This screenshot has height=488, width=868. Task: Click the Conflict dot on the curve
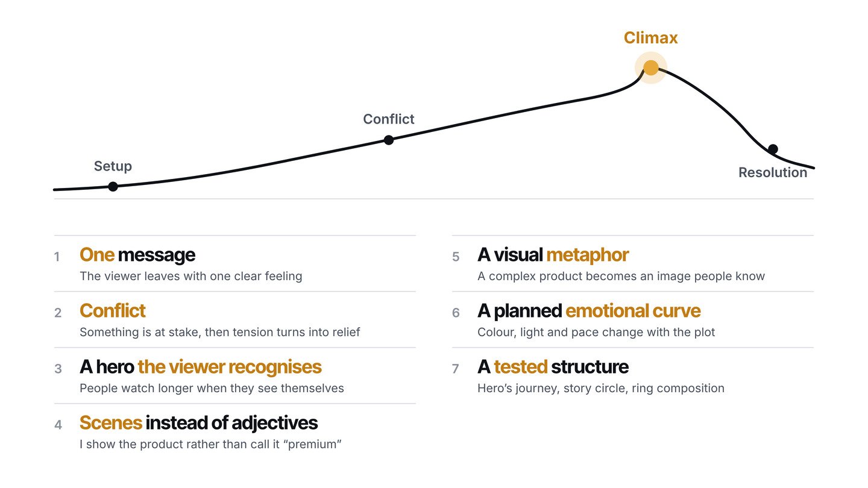tap(389, 140)
